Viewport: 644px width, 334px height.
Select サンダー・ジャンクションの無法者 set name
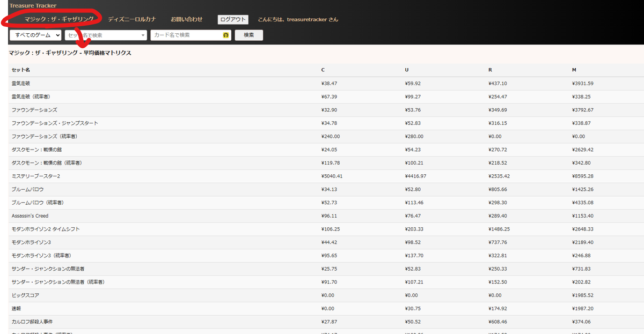point(48,269)
